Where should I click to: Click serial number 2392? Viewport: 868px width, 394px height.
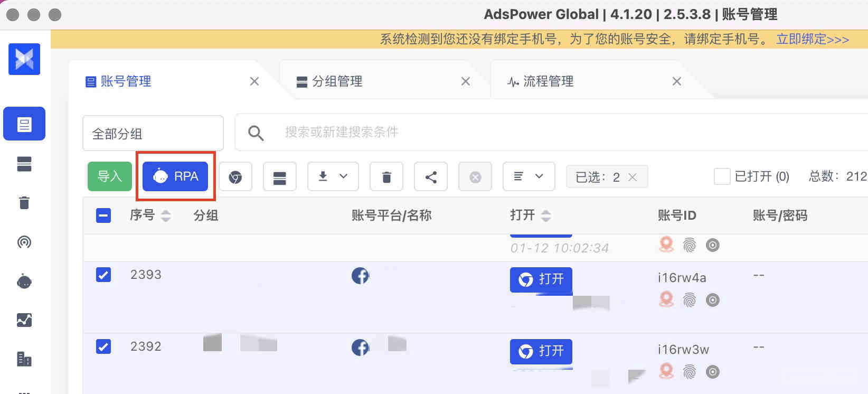[146, 346]
